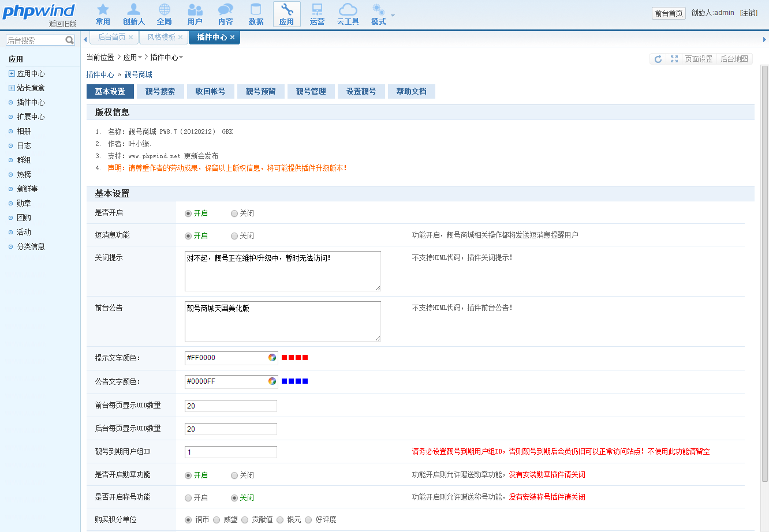Open 页面设置 page settings
Viewport: 769px width, 532px height.
[x=699, y=59]
